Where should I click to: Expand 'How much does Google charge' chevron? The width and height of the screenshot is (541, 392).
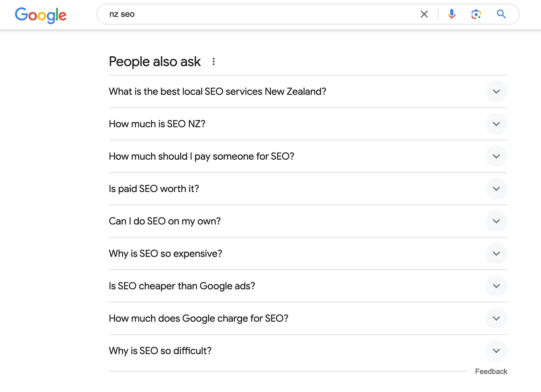coord(496,318)
